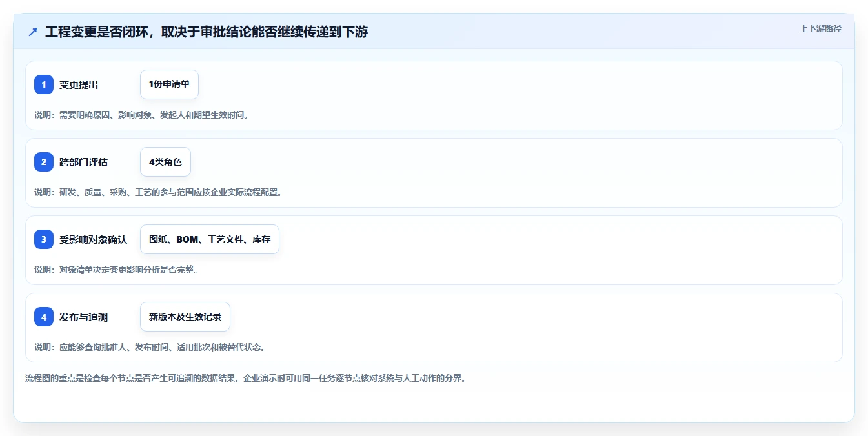Select the 变更提出 step title
The width and height of the screenshot is (868, 436).
click(79, 84)
